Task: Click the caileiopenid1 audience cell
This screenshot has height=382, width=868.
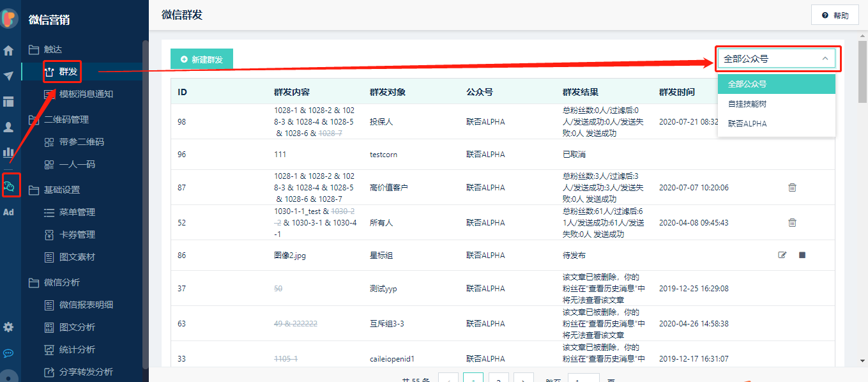Action: [x=392, y=359]
